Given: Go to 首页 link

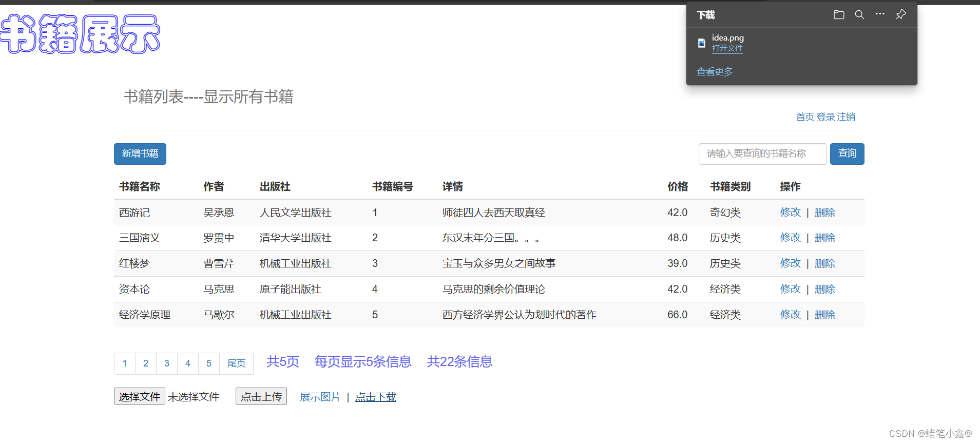Looking at the screenshot, I should click(805, 117).
